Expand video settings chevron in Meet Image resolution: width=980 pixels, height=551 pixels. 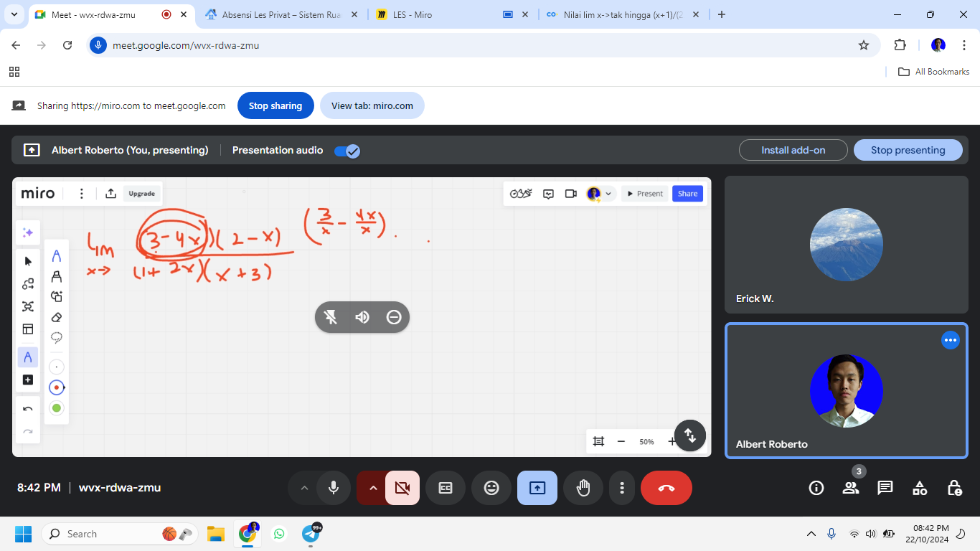[x=373, y=488]
